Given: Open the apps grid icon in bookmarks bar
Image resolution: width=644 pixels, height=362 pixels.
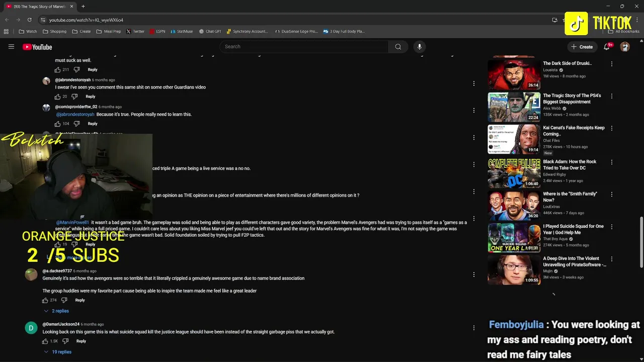Looking at the screenshot, I should pyautogui.click(x=6, y=31).
